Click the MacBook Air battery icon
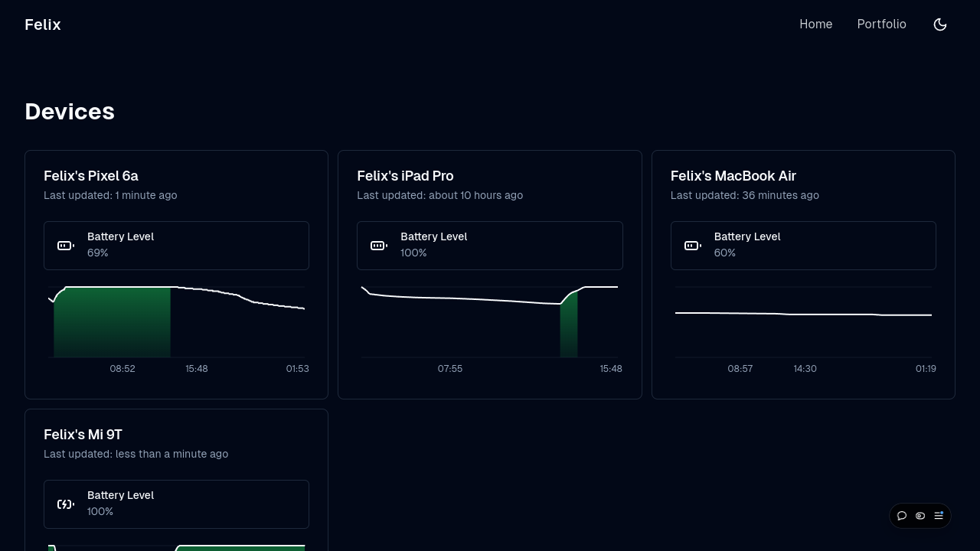Screen dimensions: 980x551 click(x=693, y=246)
